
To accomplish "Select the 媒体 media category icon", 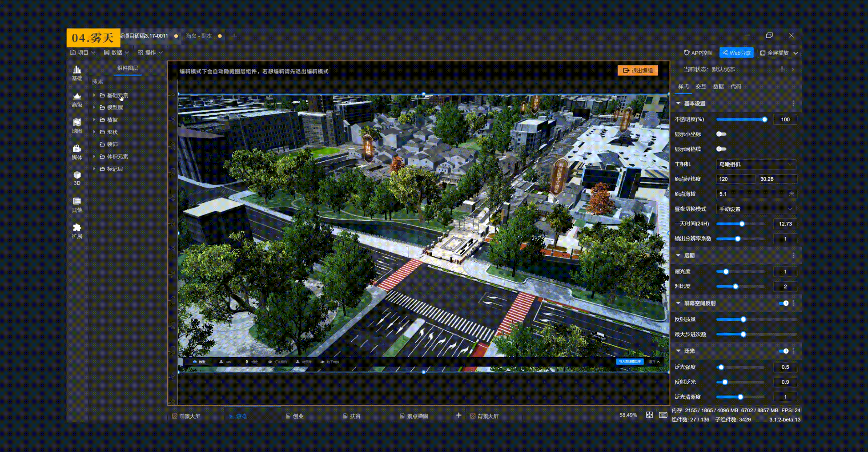I will (77, 152).
